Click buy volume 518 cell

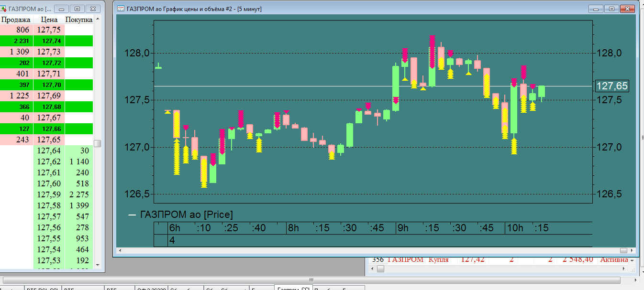79,183
